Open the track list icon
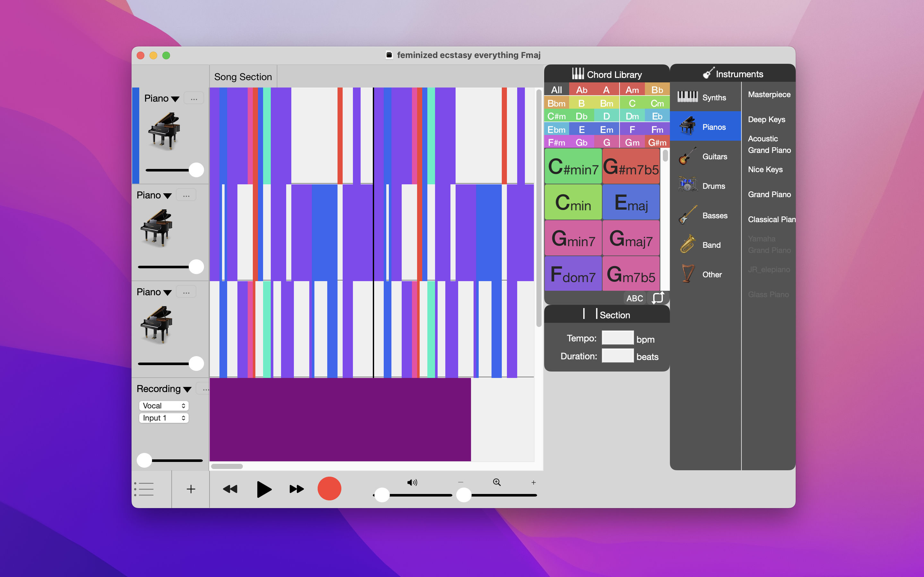Viewport: 924px width, 577px height. tap(145, 489)
